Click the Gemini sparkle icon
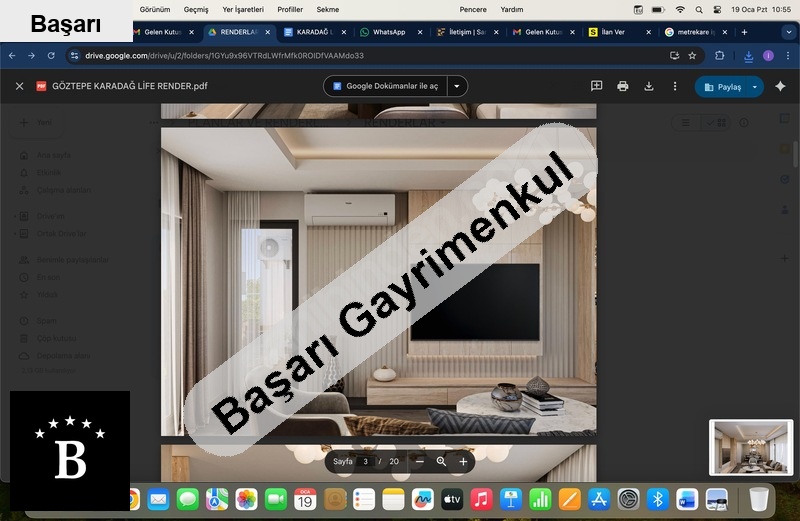The width and height of the screenshot is (800, 521). 780,87
